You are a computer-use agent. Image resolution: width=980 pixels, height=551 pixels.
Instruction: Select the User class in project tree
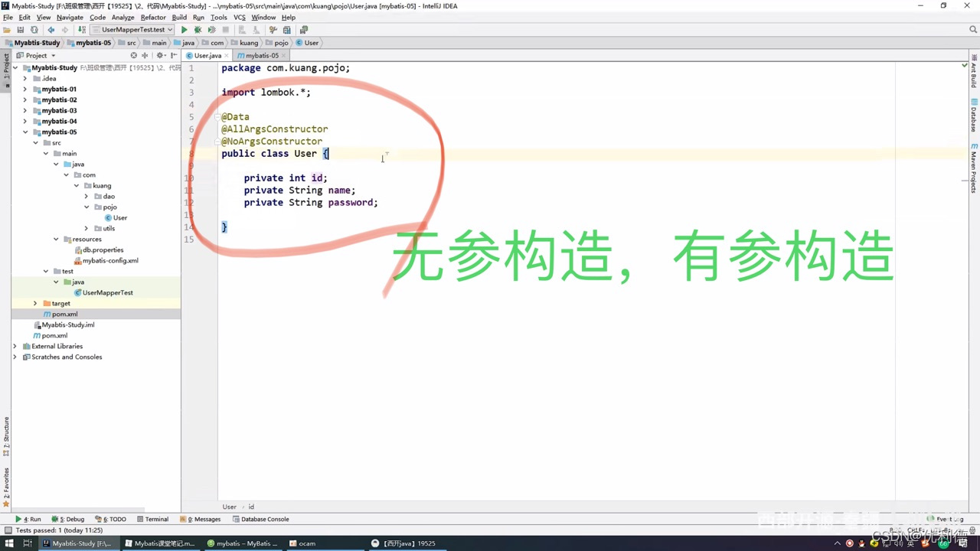[x=115, y=217]
